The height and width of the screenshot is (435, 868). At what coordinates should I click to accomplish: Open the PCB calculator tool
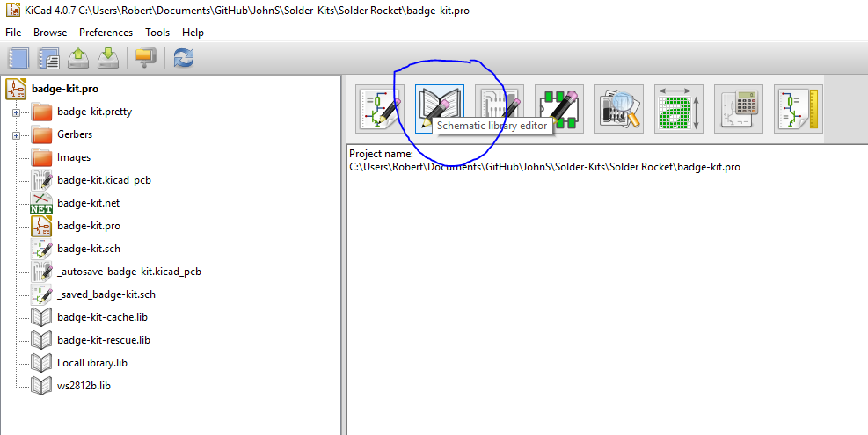tap(739, 109)
